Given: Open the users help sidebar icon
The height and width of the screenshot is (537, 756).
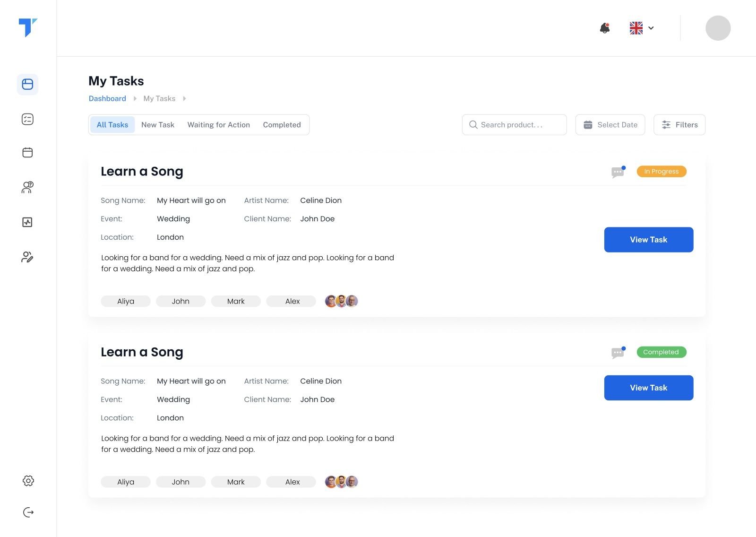Looking at the screenshot, I should pos(27,187).
